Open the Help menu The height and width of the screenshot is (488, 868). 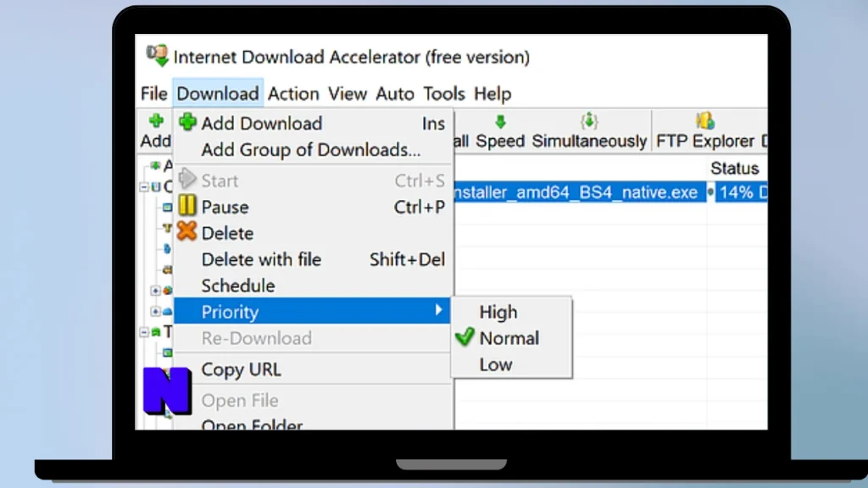[x=492, y=93]
